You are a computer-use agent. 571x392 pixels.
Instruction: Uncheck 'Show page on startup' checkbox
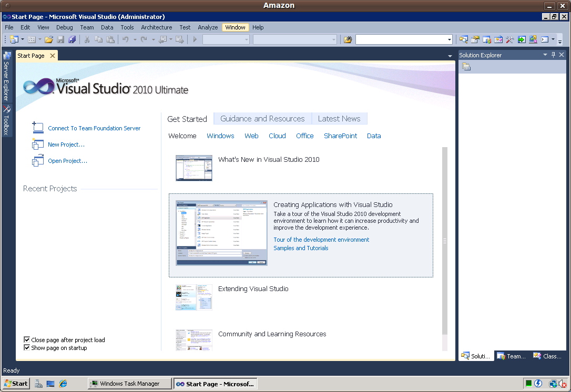[27, 348]
